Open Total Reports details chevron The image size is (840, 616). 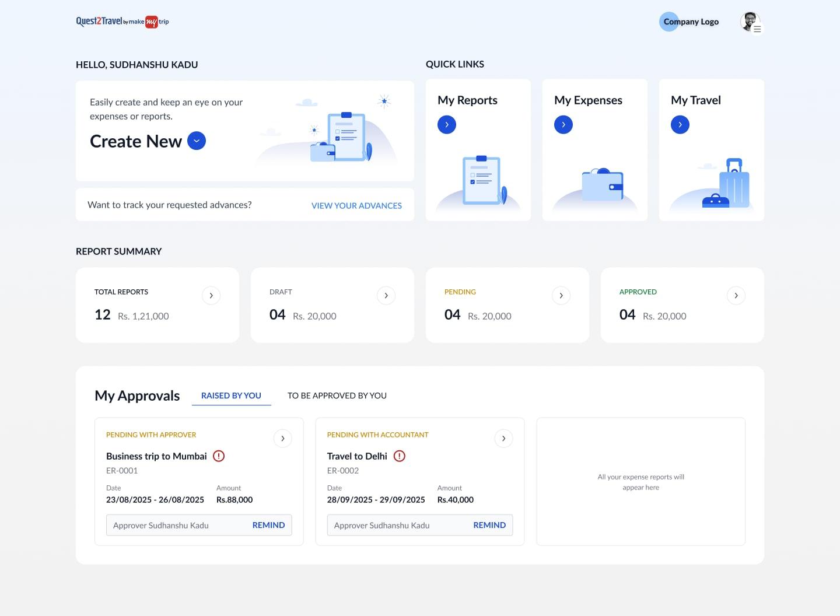(211, 296)
